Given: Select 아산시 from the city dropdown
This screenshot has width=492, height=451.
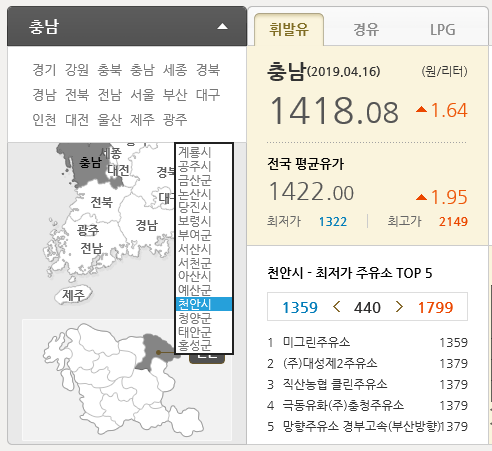Looking at the screenshot, I should 204,276.
